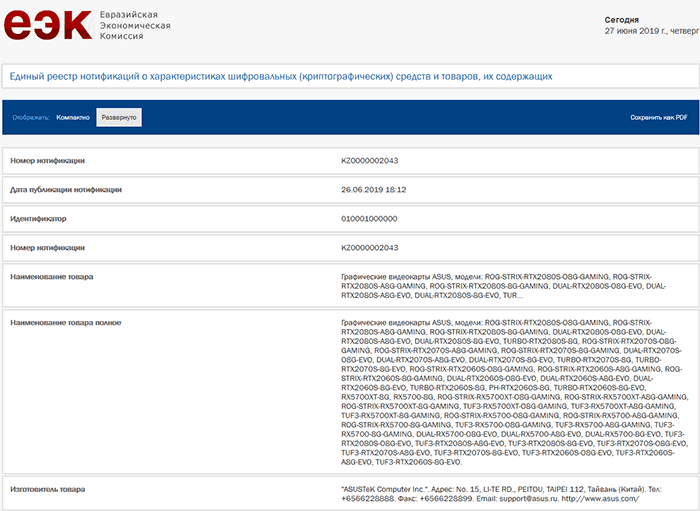Select the Развернуто display mode

[119, 117]
